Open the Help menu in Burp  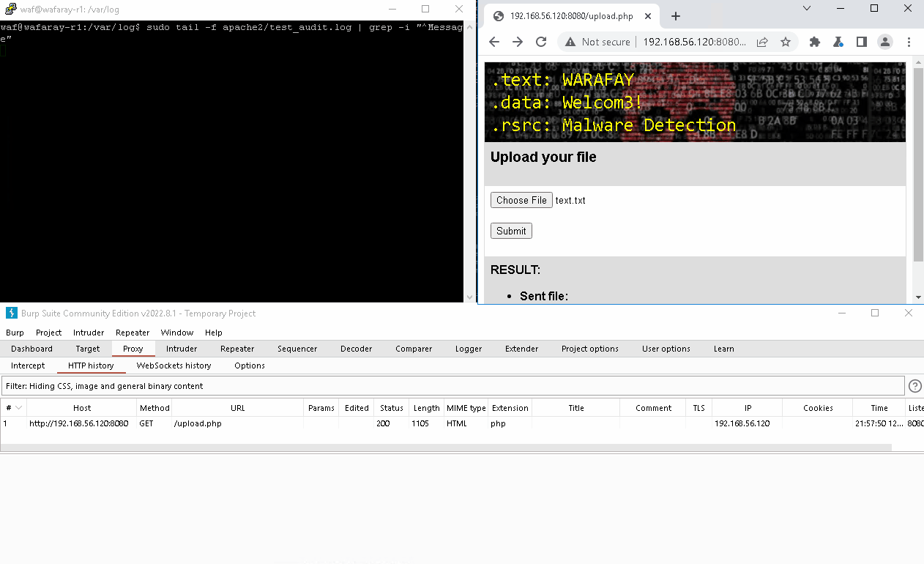(214, 333)
